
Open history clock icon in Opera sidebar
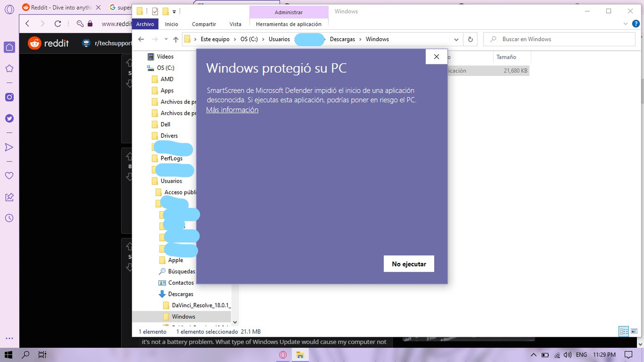(9, 218)
